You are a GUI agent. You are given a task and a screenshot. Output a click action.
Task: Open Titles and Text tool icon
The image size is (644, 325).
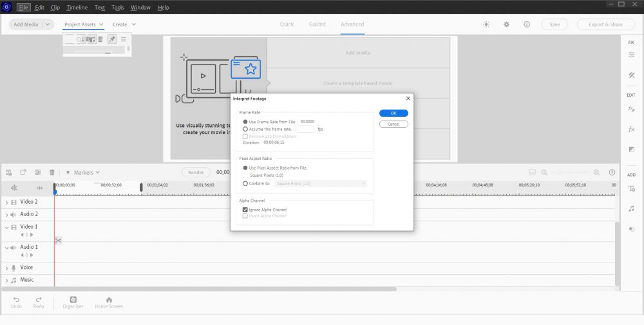pos(631,189)
